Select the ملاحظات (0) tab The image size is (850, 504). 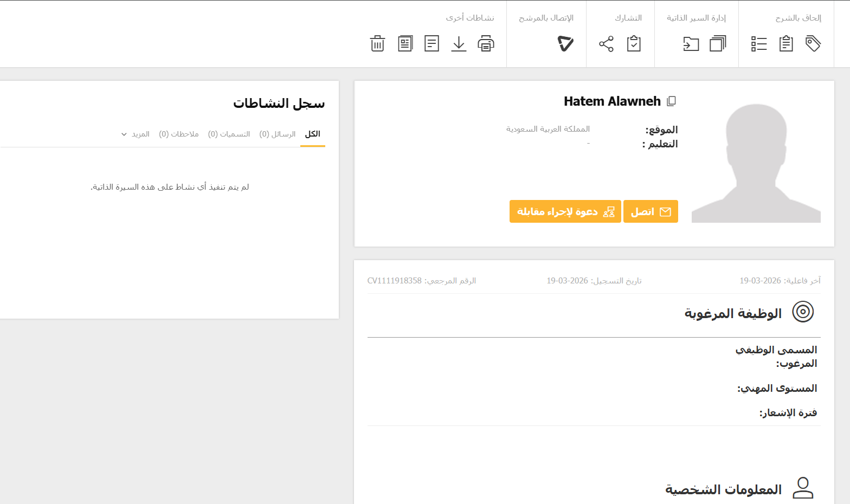178,134
